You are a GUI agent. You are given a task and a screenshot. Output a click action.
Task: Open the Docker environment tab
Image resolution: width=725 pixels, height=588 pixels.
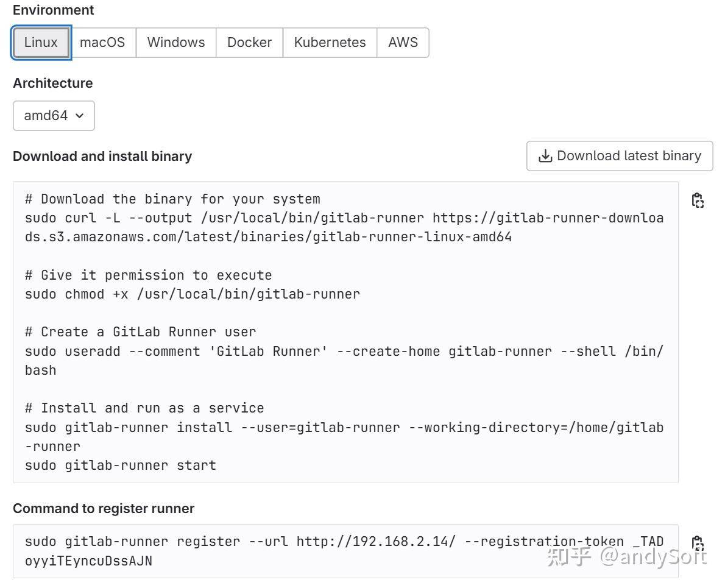249,43
